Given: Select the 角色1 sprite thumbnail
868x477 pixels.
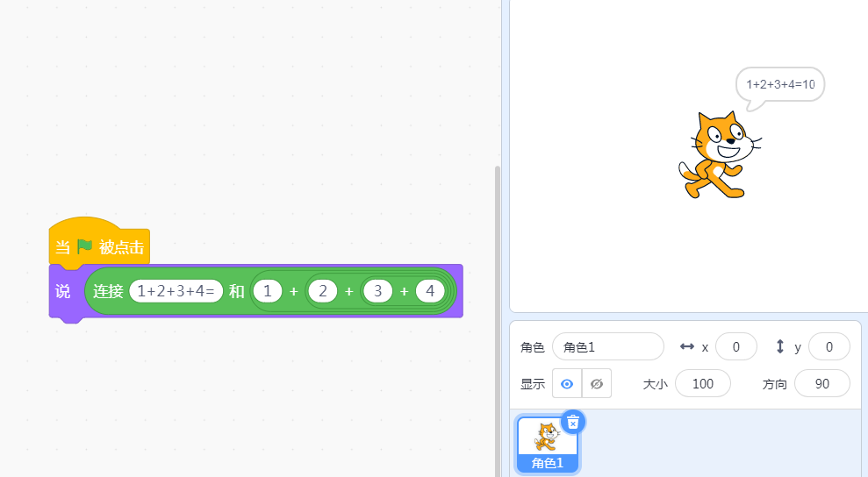Looking at the screenshot, I should (x=548, y=445).
